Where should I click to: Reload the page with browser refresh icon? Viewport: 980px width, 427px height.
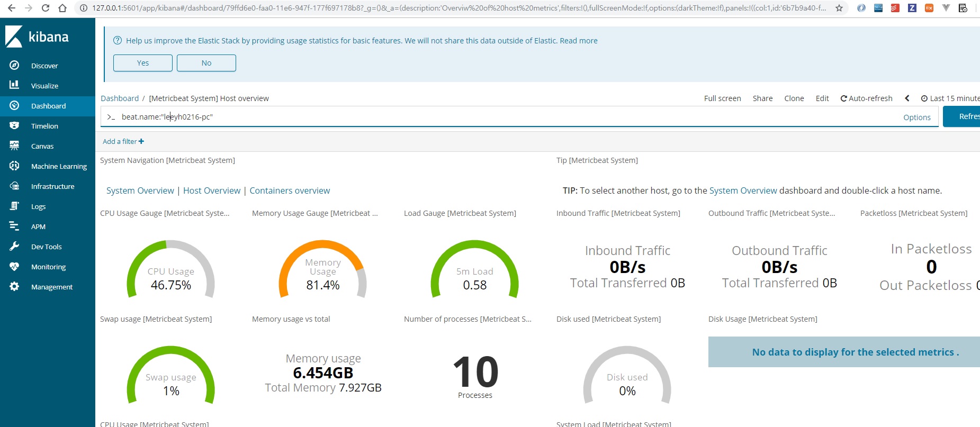46,8
